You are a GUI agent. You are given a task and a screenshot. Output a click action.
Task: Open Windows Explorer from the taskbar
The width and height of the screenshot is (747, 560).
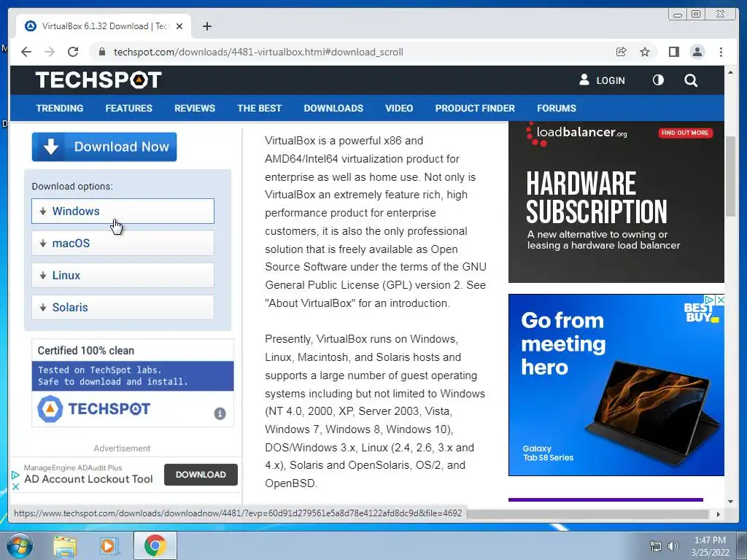[x=65, y=545]
